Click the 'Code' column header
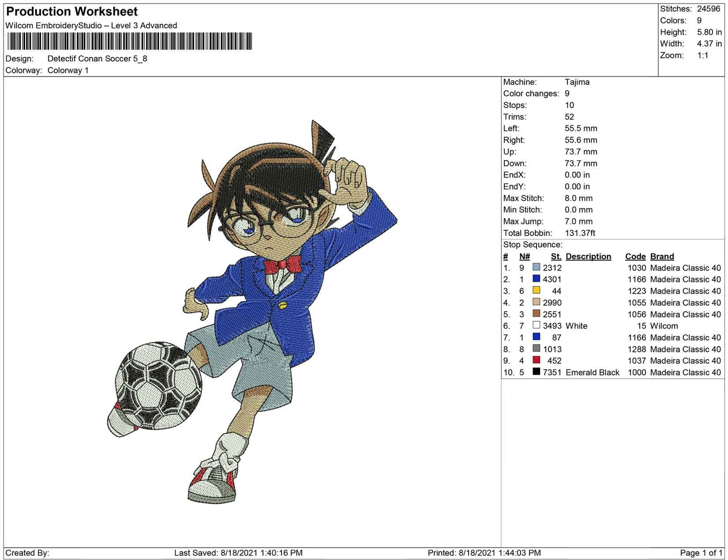 click(635, 256)
